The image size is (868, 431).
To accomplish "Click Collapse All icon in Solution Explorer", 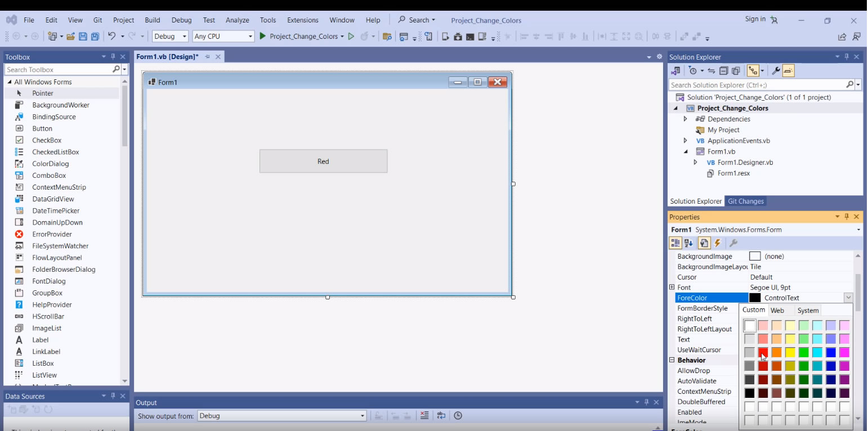I will pos(723,71).
